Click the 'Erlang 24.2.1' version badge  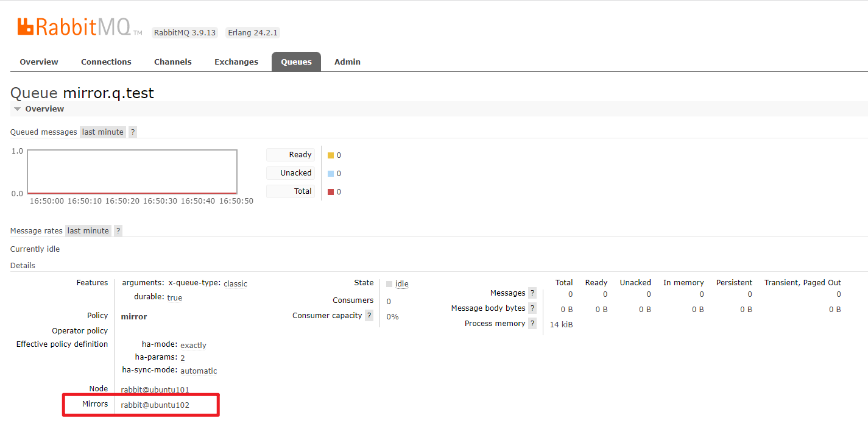253,32
